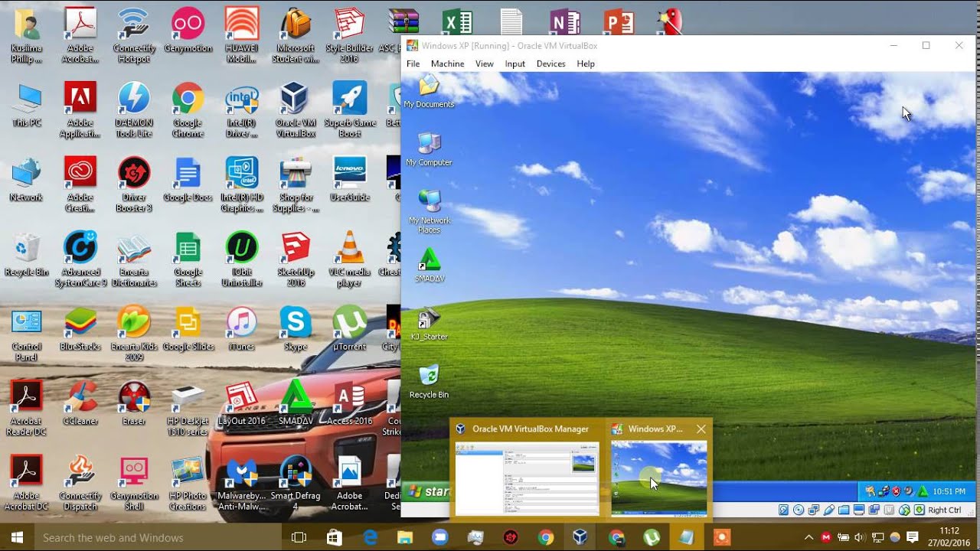Open the Machine menu in VirtualBox

point(447,64)
